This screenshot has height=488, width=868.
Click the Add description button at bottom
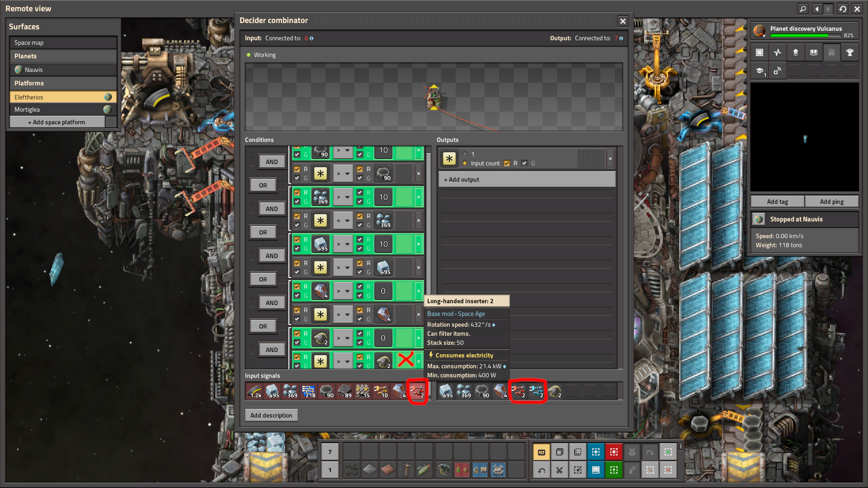click(271, 415)
